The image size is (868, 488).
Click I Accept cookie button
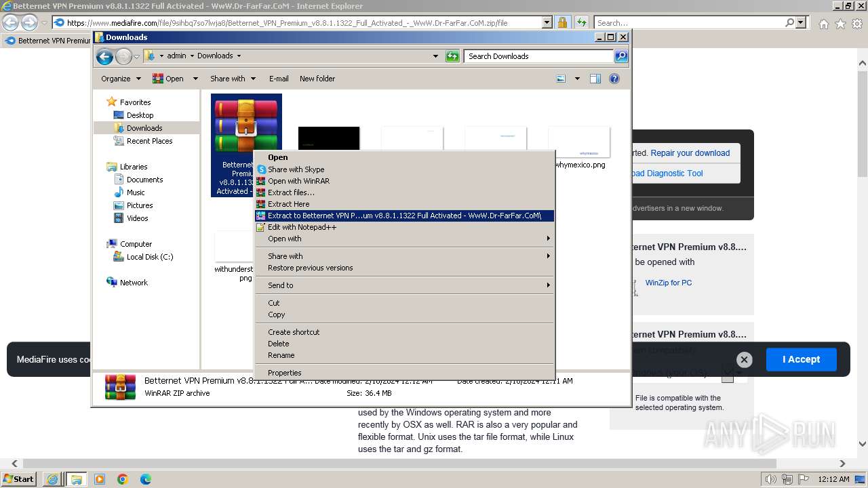(801, 359)
